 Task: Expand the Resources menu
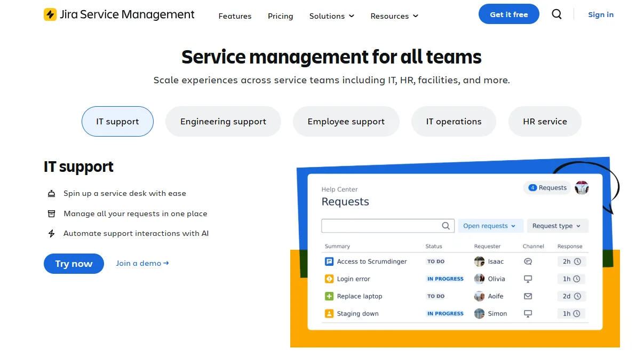click(x=394, y=16)
